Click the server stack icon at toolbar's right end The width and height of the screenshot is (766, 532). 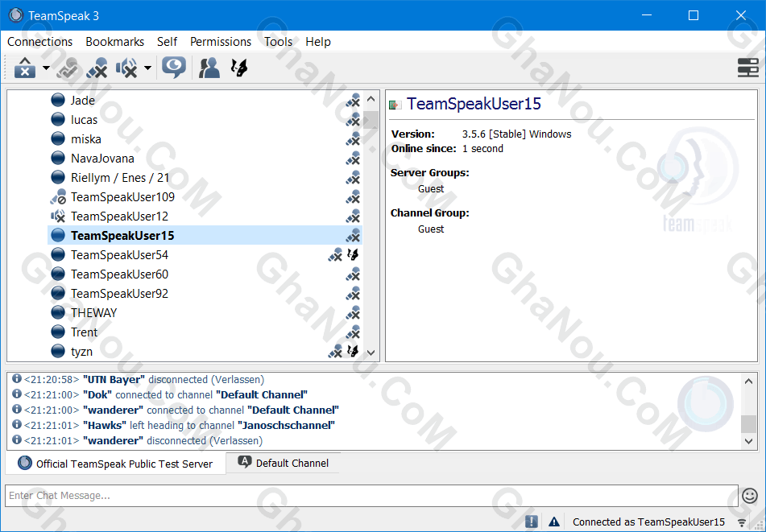(x=747, y=68)
